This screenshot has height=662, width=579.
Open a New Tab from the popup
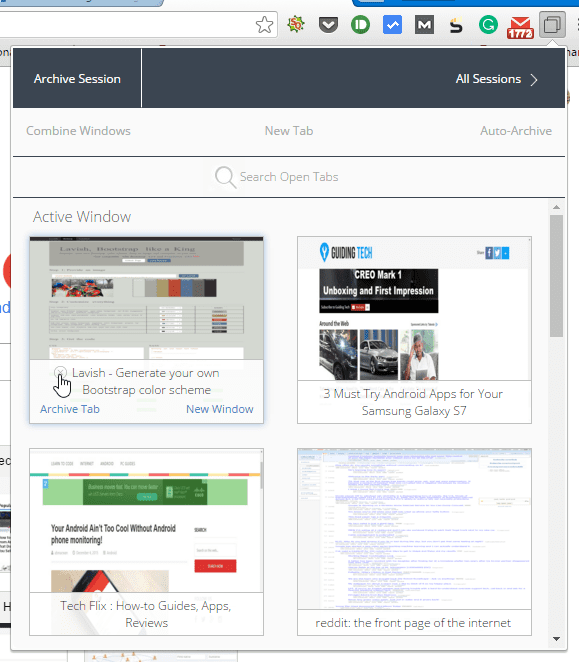point(289,131)
